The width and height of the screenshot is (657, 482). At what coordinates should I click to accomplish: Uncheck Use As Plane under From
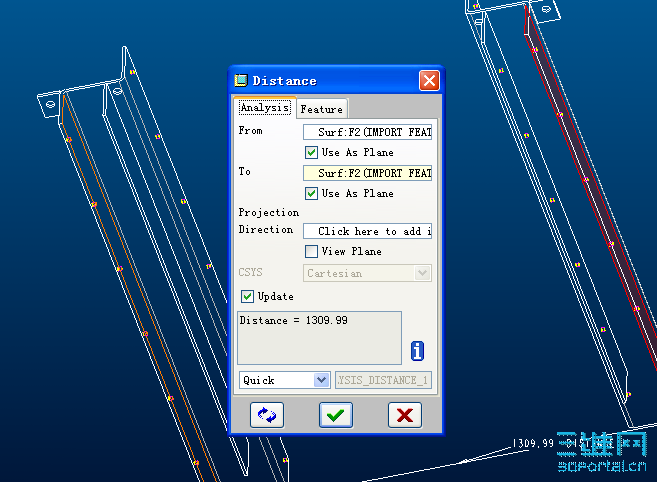[x=311, y=152]
